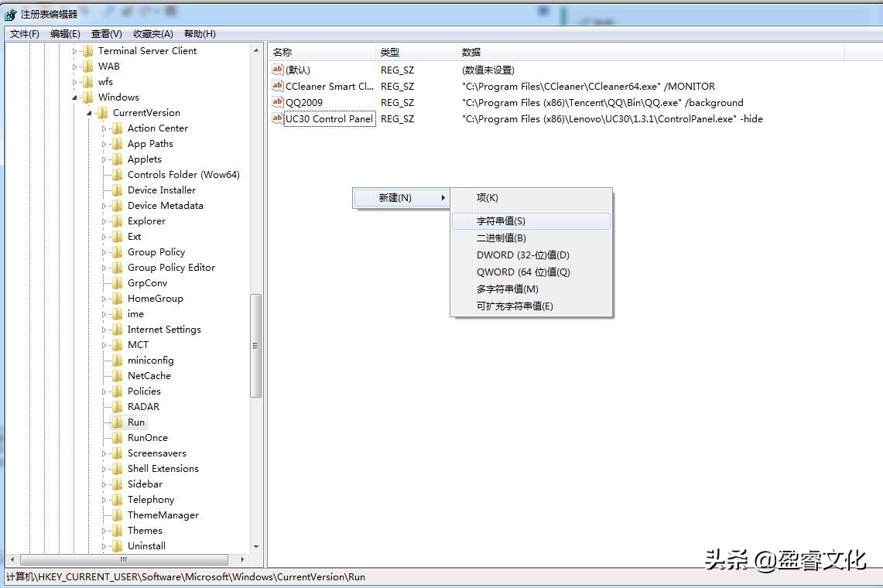The width and height of the screenshot is (883, 588).
Task: Click the UC30 Control Panel value icon
Action: pyautogui.click(x=277, y=118)
